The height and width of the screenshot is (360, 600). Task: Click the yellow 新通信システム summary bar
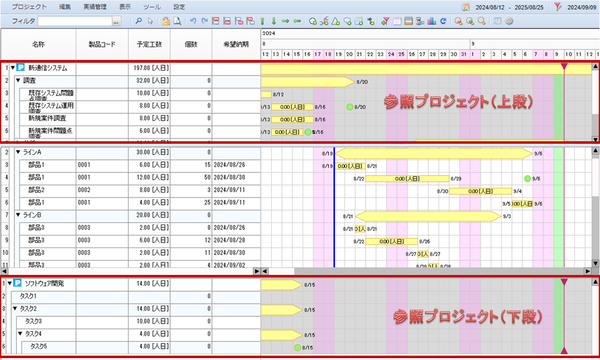point(426,69)
